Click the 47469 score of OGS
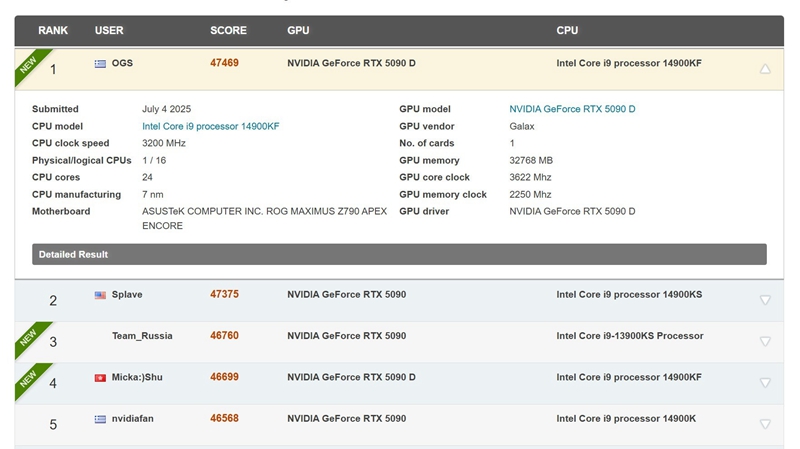 click(224, 63)
